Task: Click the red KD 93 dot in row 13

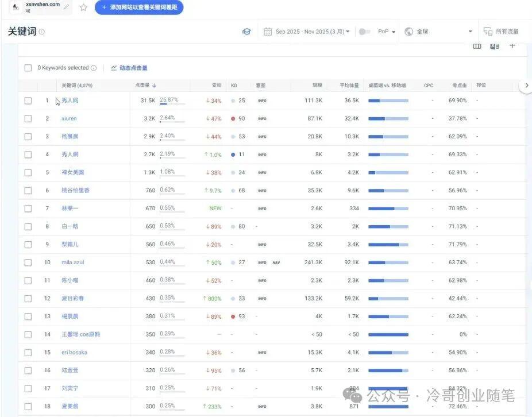Action: pos(233,316)
